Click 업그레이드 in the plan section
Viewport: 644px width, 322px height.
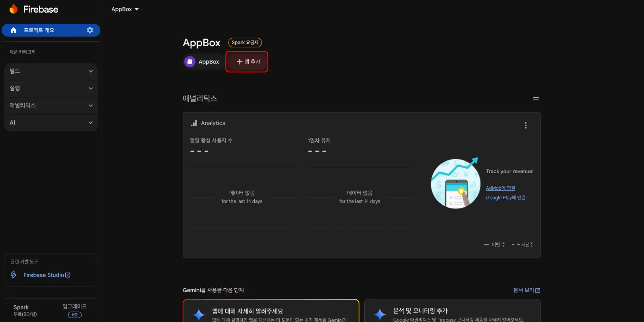click(x=75, y=306)
